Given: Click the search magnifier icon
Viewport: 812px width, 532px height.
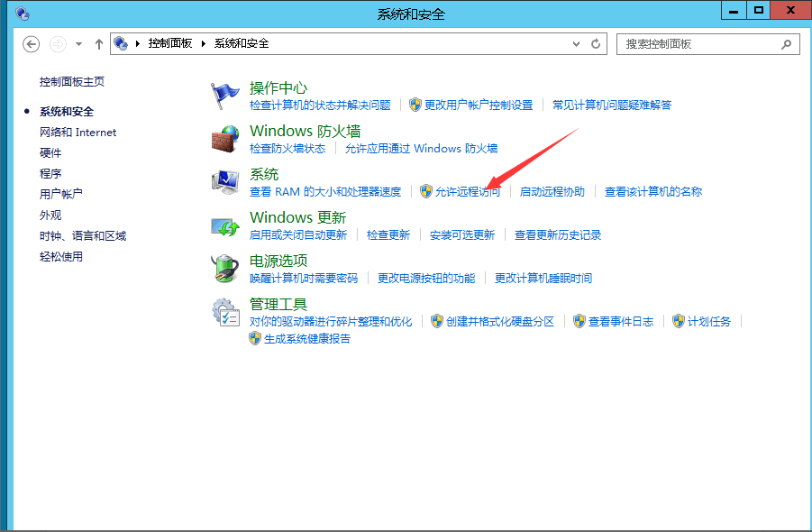Looking at the screenshot, I should [x=787, y=43].
